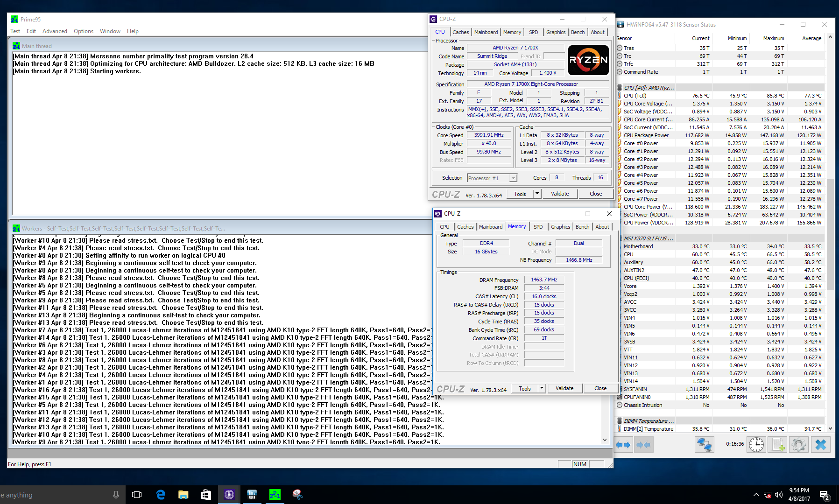
Task: Open the Options menu in Prime95
Action: (x=84, y=31)
